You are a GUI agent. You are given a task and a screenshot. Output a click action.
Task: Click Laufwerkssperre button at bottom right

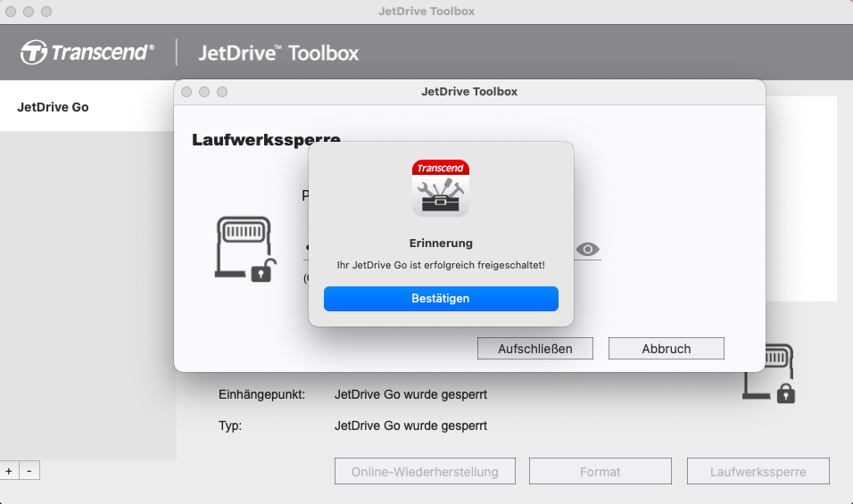(x=758, y=471)
